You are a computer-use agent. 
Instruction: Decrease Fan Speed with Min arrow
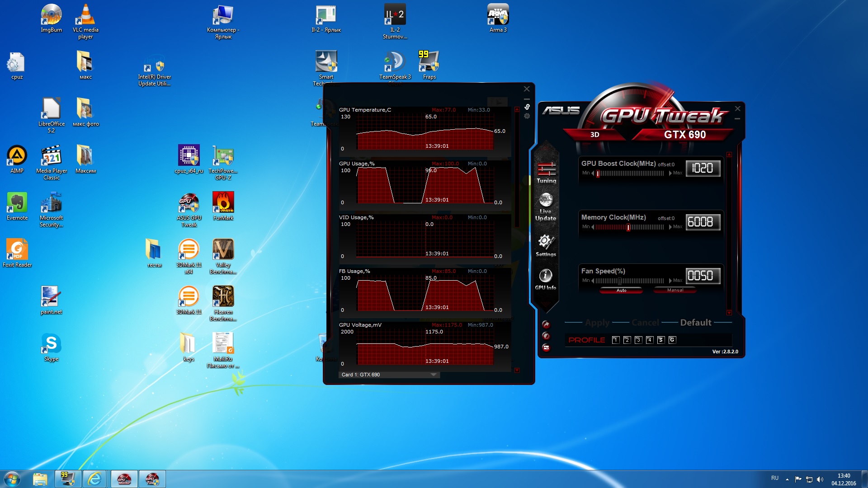coord(593,281)
